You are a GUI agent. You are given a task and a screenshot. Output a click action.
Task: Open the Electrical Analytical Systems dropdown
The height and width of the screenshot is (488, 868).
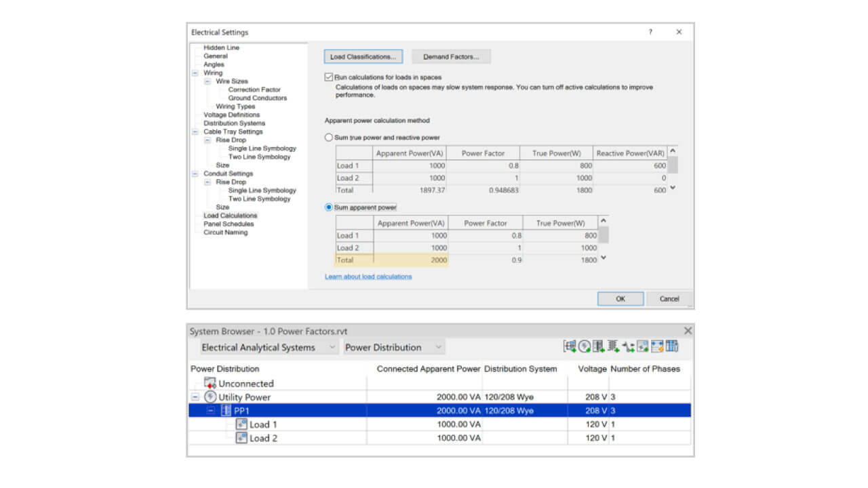[269, 347]
